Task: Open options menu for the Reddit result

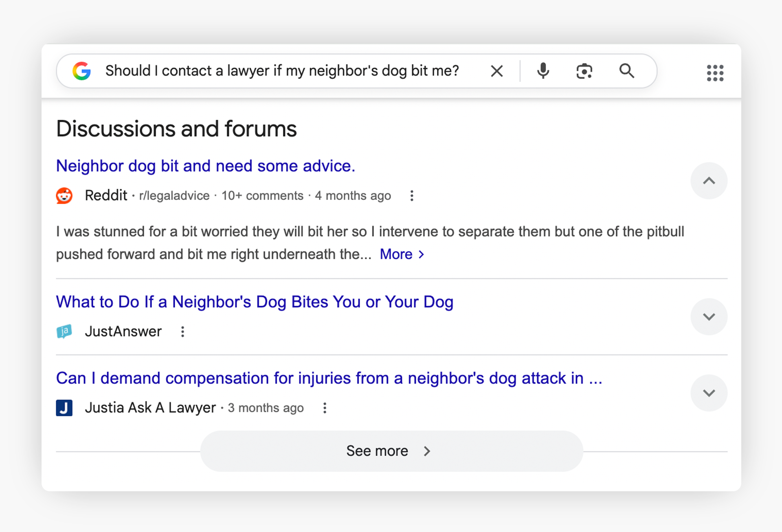Action: click(x=412, y=196)
